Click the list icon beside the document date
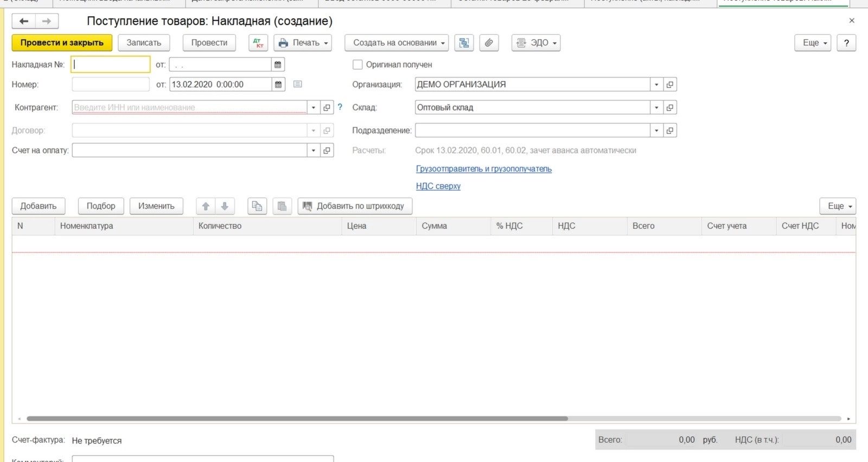This screenshot has height=462, width=868. [x=297, y=84]
